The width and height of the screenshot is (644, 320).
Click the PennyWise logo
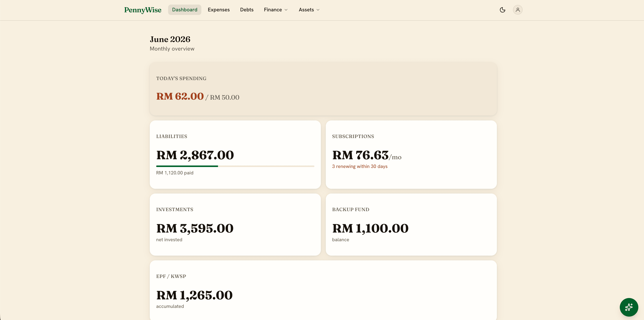pyautogui.click(x=143, y=10)
